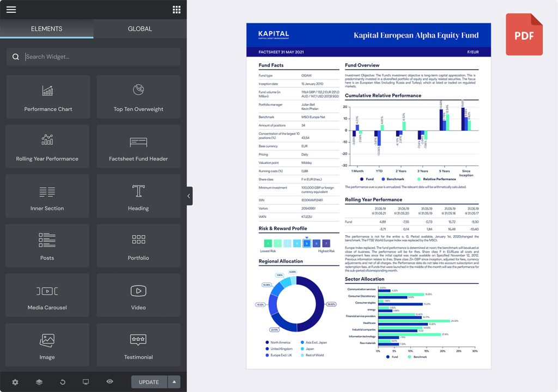Image resolution: width=558 pixels, height=392 pixels.
Task: Expand the save options arrow
Action: pyautogui.click(x=174, y=382)
